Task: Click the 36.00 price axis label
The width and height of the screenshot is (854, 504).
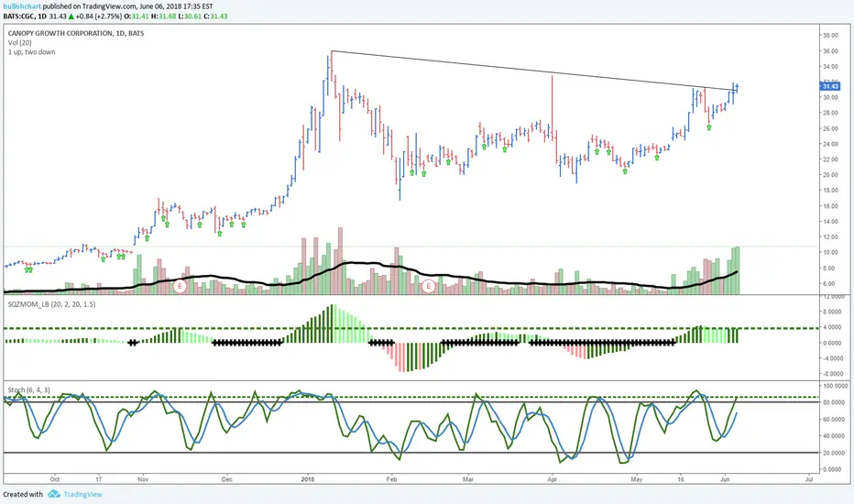Action: [x=830, y=51]
